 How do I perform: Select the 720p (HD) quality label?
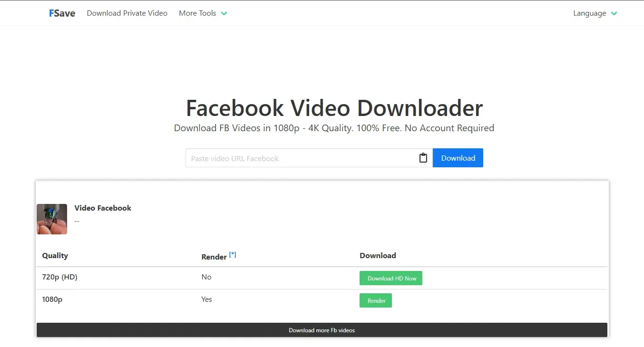(x=59, y=277)
